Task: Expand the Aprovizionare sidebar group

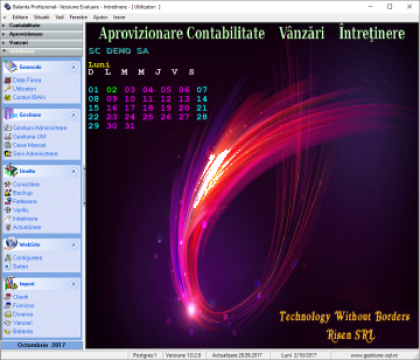Action: 42,34
